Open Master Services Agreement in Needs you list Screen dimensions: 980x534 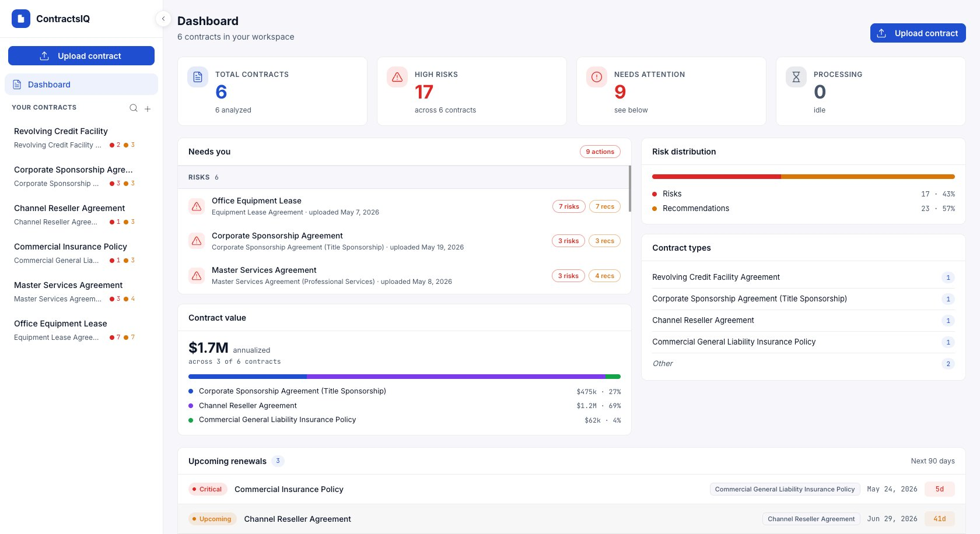[404, 276]
